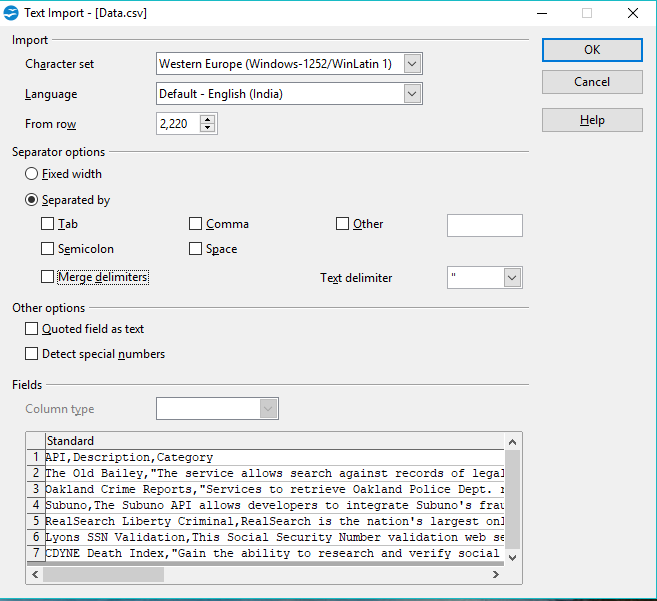The height and width of the screenshot is (601, 657).
Task: Click the LibreOffice icon in title bar
Action: click(x=11, y=14)
